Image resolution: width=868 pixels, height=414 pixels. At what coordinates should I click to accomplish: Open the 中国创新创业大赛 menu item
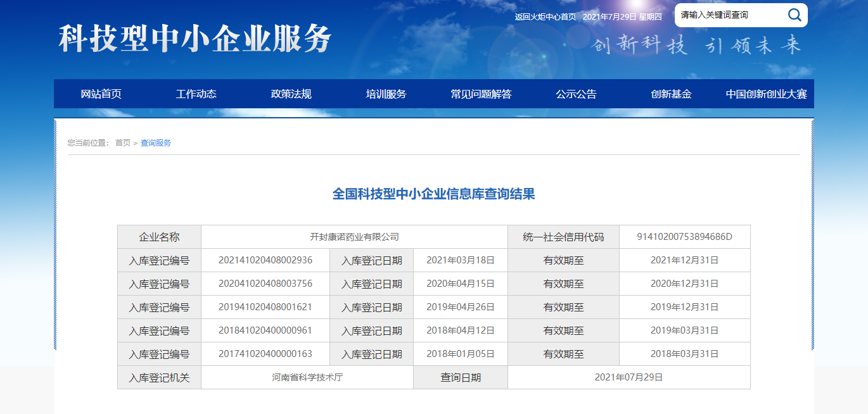point(767,94)
